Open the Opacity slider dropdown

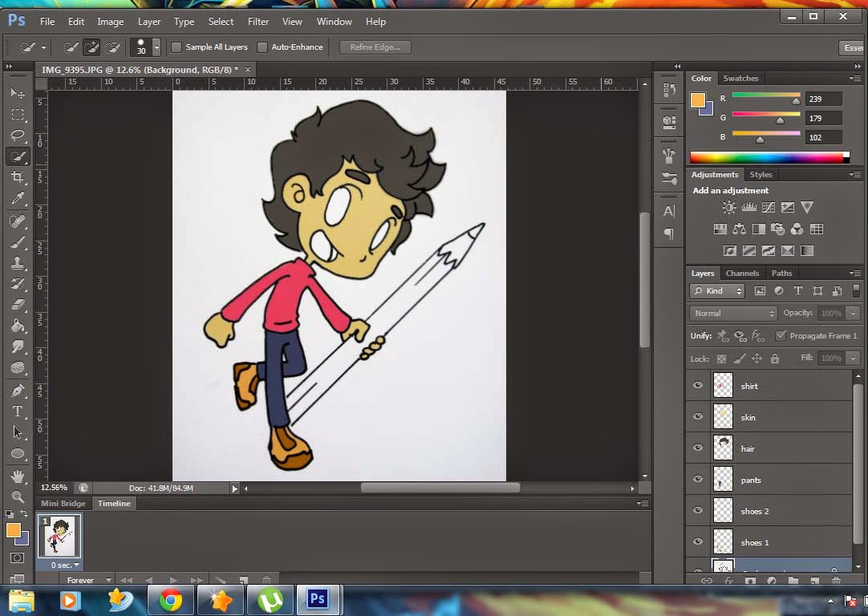coord(853,314)
